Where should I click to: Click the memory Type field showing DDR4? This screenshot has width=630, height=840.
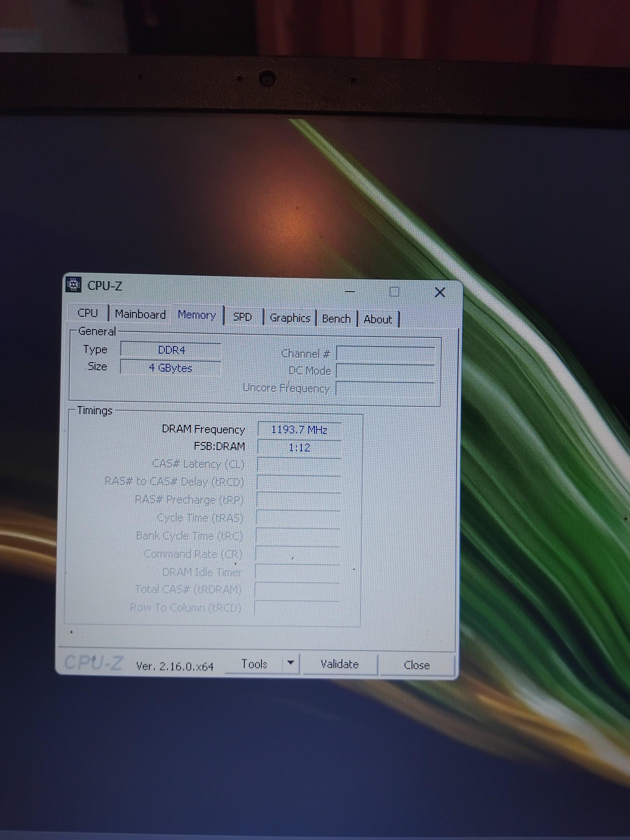(x=171, y=349)
